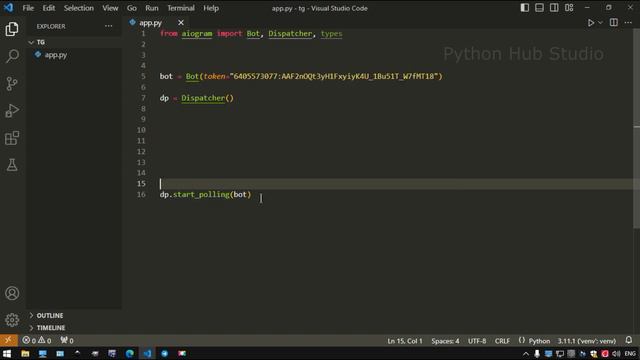This screenshot has width=640, height=360.
Task: Open the Source Control view
Action: click(12, 83)
